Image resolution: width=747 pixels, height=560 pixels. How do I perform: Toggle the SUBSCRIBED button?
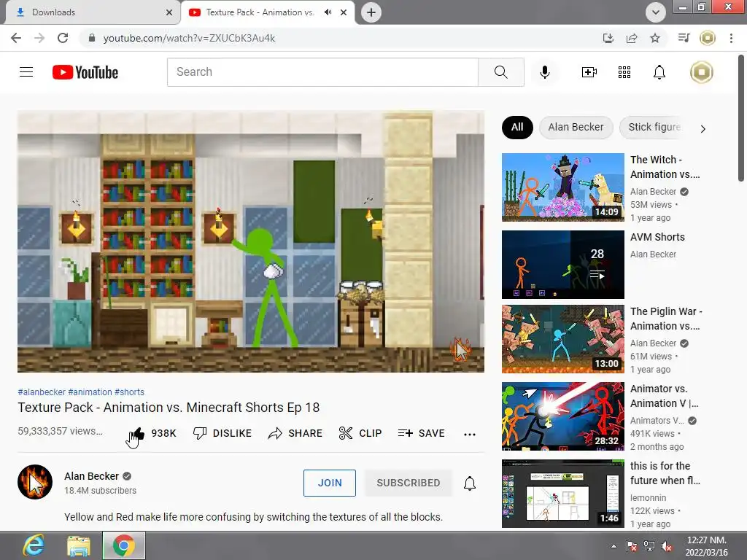409,483
